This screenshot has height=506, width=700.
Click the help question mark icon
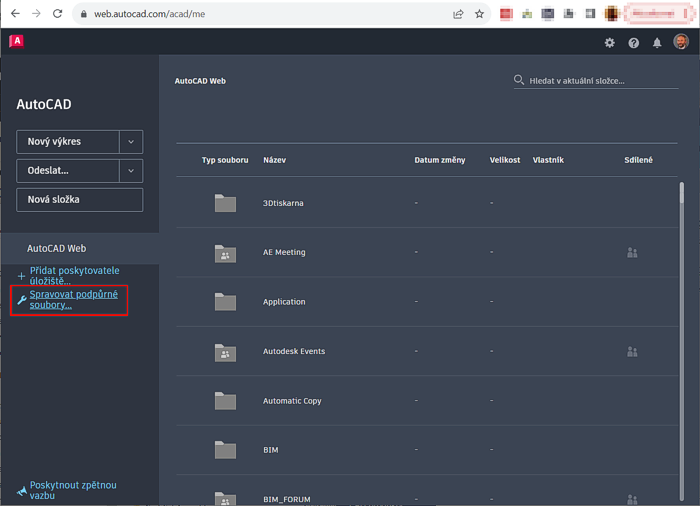[633, 43]
